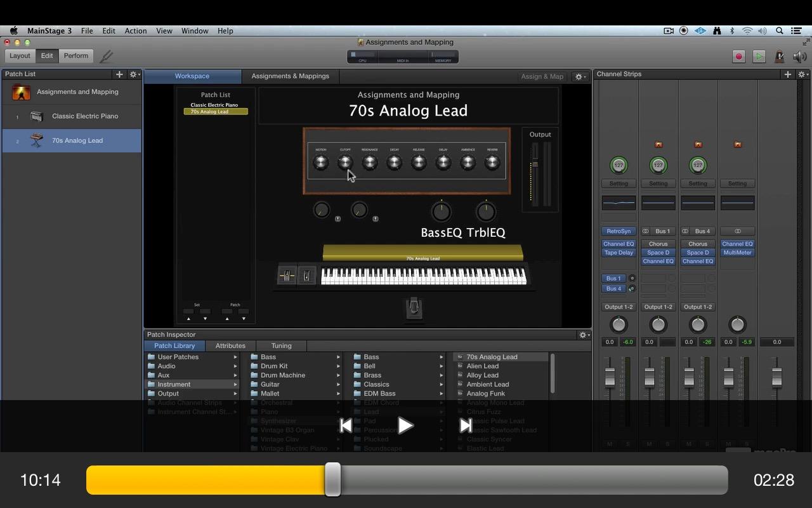812x508 pixels.
Task: Click the RESONANCE knob on the panel
Action: tap(370, 163)
